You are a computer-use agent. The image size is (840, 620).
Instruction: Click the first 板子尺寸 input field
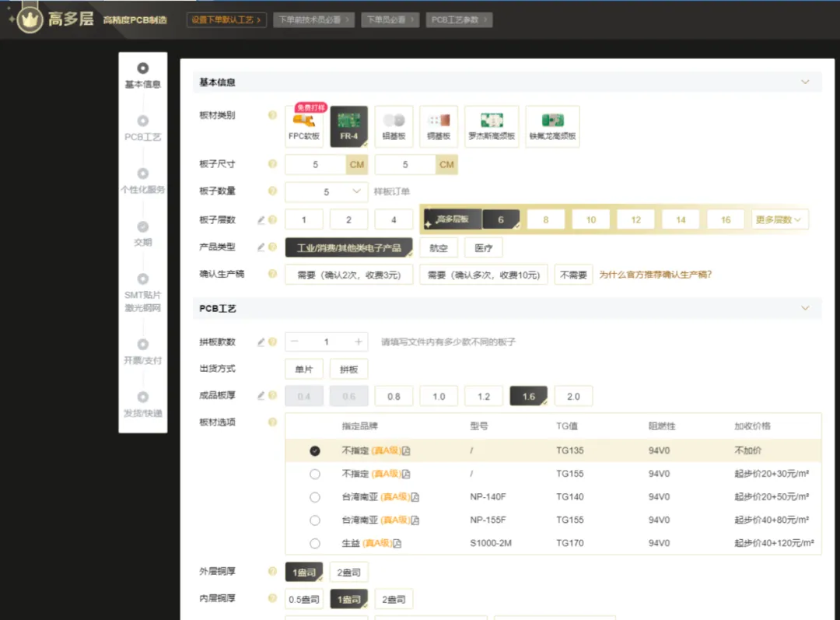pos(316,165)
